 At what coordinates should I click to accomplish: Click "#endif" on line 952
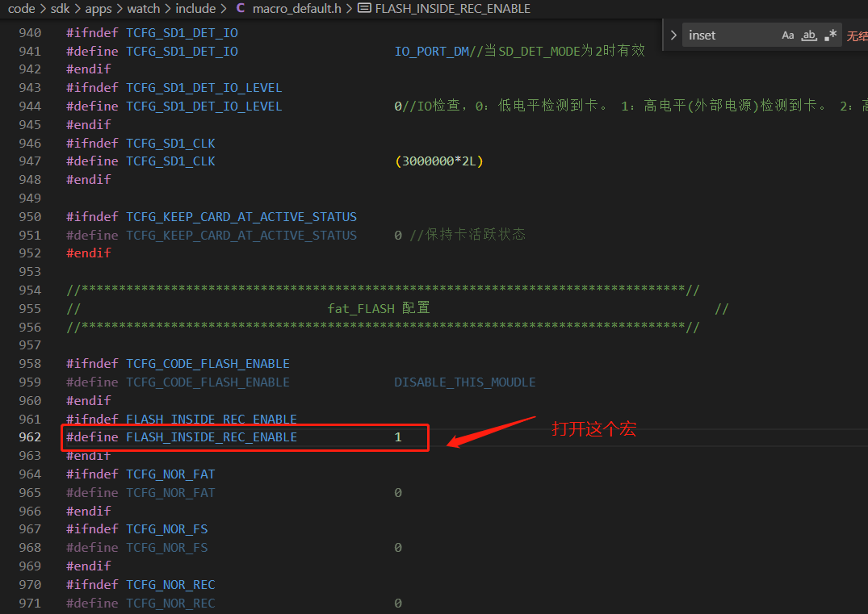tap(89, 253)
